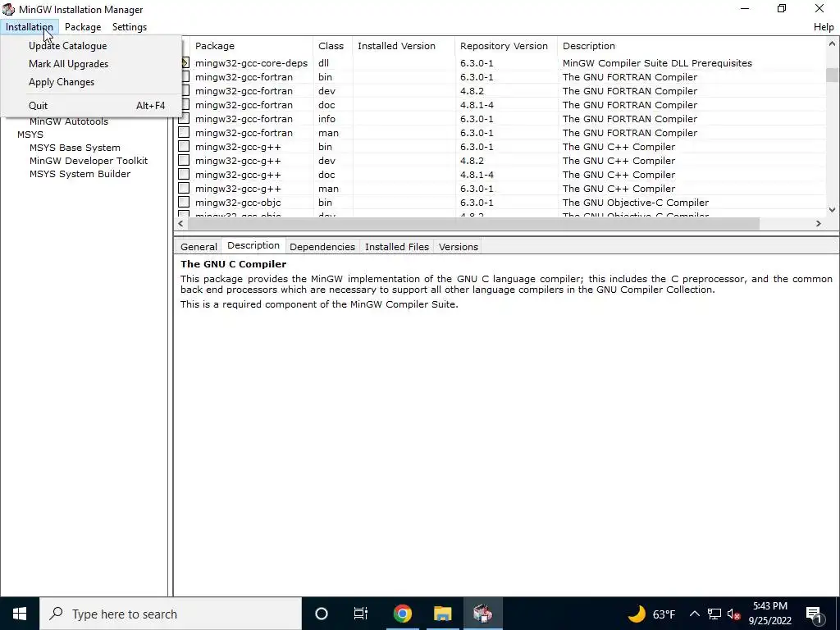Select MinGW Developer Toolkit group
The width and height of the screenshot is (840, 630).
[89, 161]
